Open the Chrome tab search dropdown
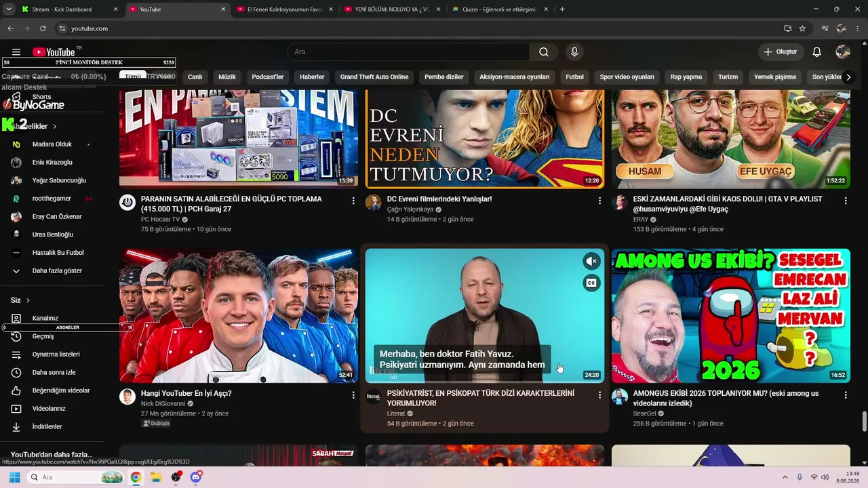This screenshot has width=868, height=488. (9, 9)
